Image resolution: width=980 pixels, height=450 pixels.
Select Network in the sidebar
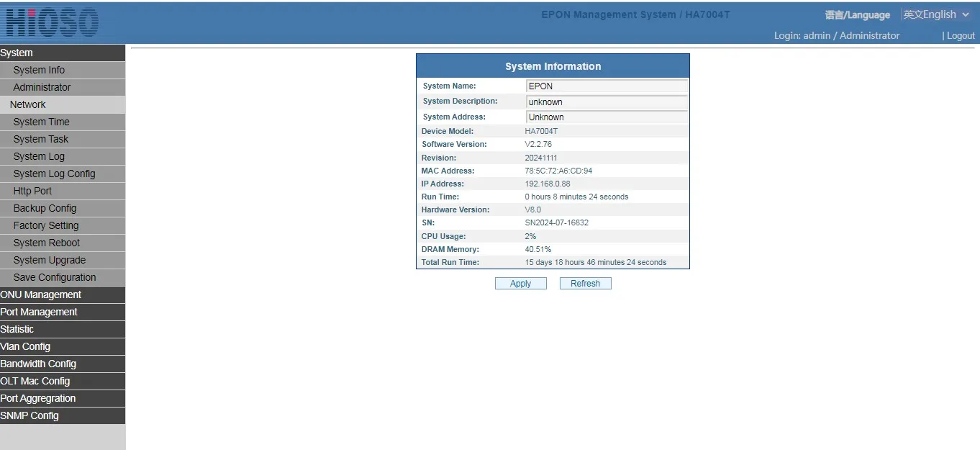28,104
